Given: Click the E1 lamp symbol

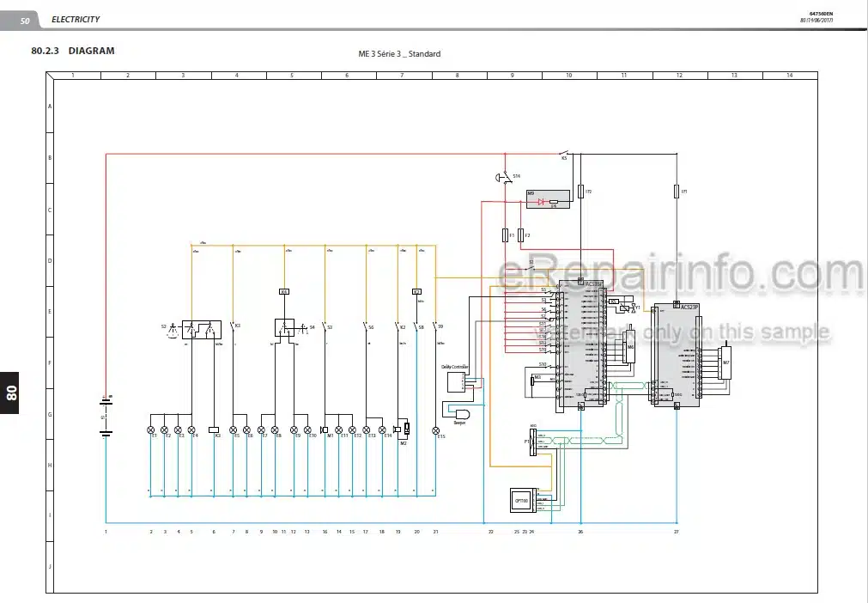Looking at the screenshot, I should click(x=150, y=429).
